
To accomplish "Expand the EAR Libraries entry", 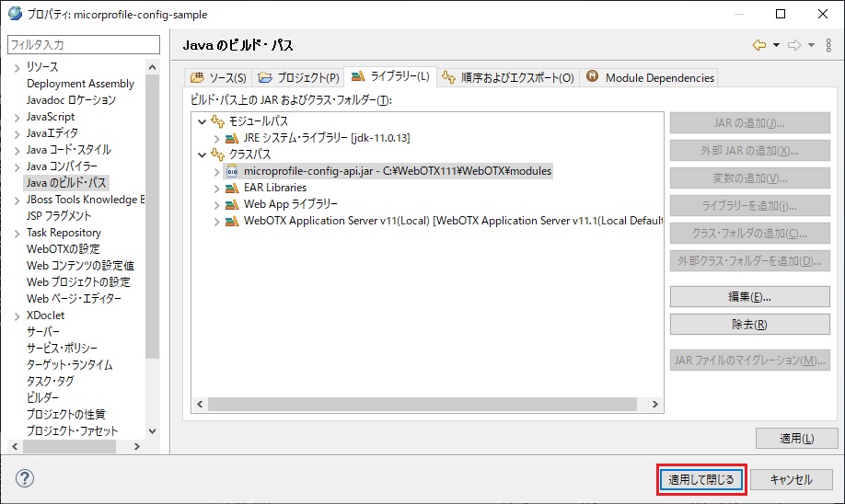I will [x=216, y=188].
